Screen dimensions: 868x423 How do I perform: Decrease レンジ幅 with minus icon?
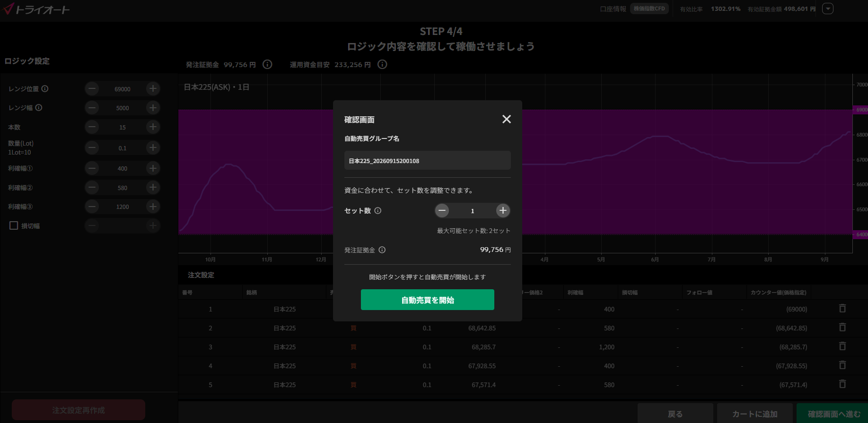[92, 108]
